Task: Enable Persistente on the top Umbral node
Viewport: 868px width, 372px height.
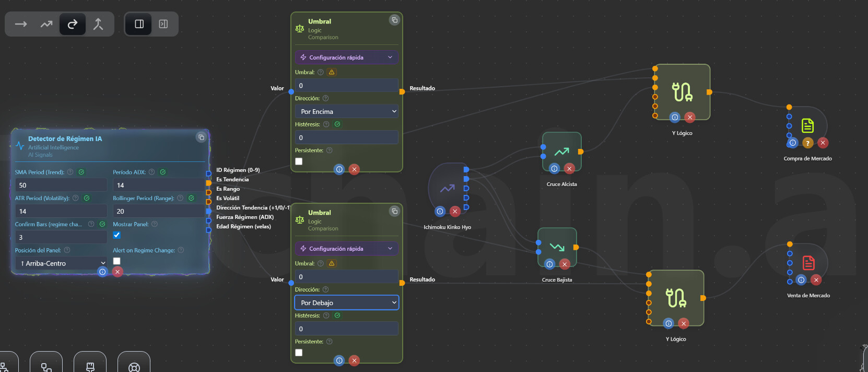Action: (299, 161)
